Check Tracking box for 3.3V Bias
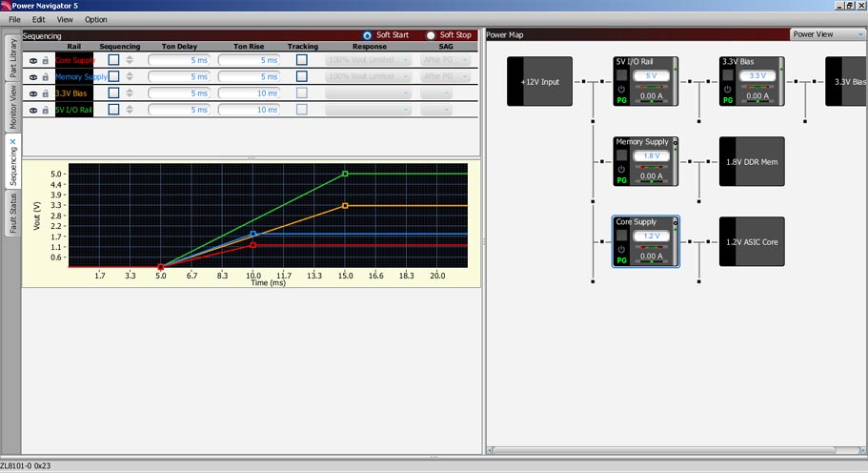Image resolution: width=868 pixels, height=473 pixels. point(302,93)
